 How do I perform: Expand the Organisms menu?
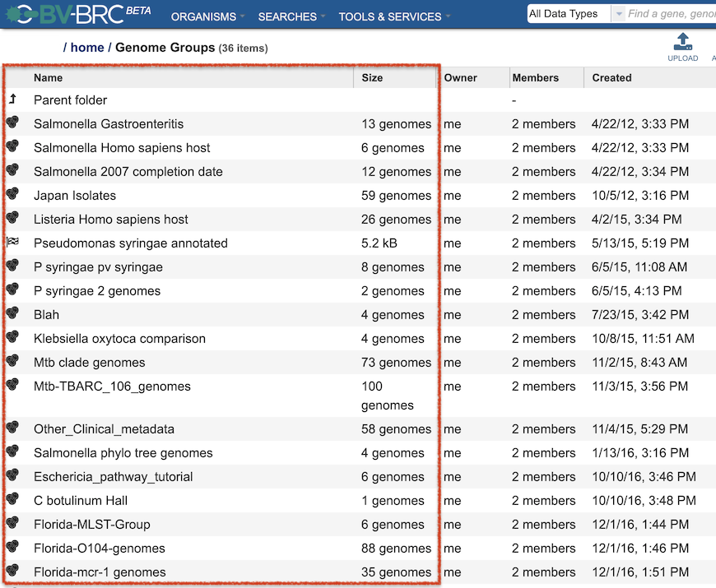coord(207,17)
